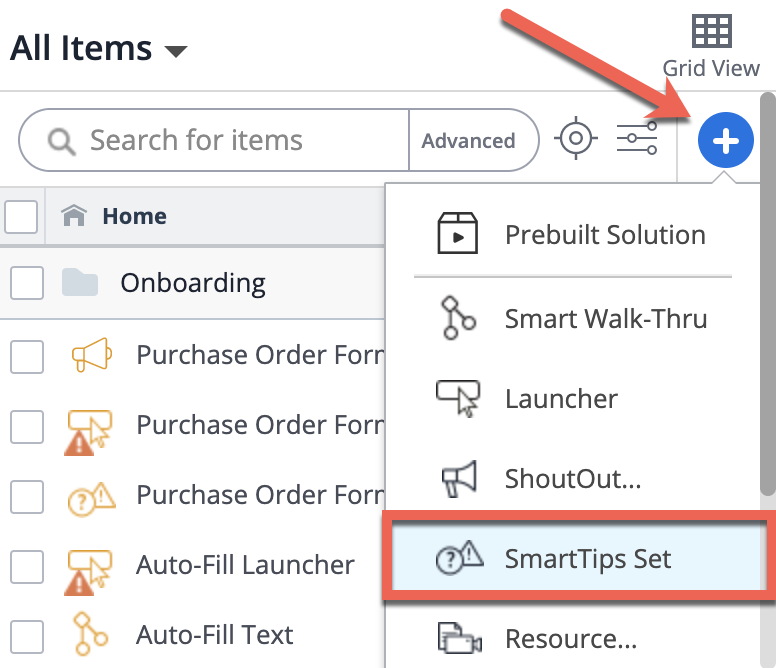
Task: Click the blue plus create button
Action: [x=725, y=141]
